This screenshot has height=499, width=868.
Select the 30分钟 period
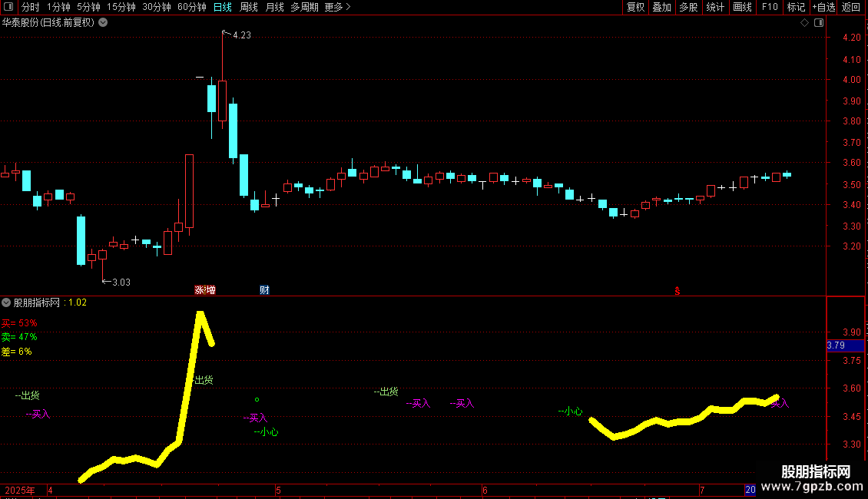(x=156, y=7)
